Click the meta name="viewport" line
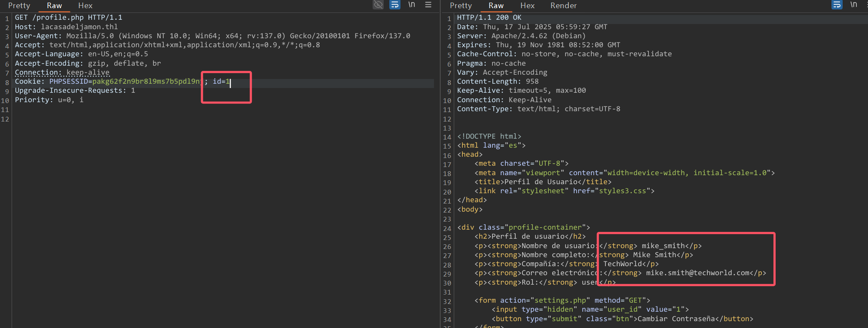Screen dimensions: 868x328 click(x=625, y=173)
